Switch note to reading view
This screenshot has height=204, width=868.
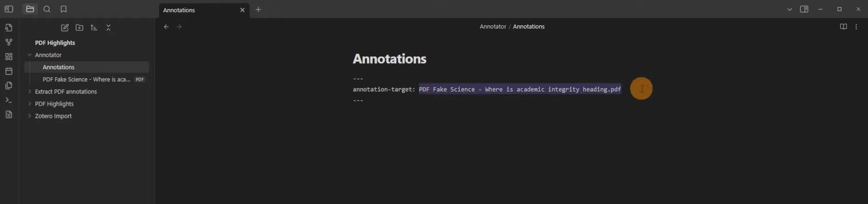click(x=843, y=27)
